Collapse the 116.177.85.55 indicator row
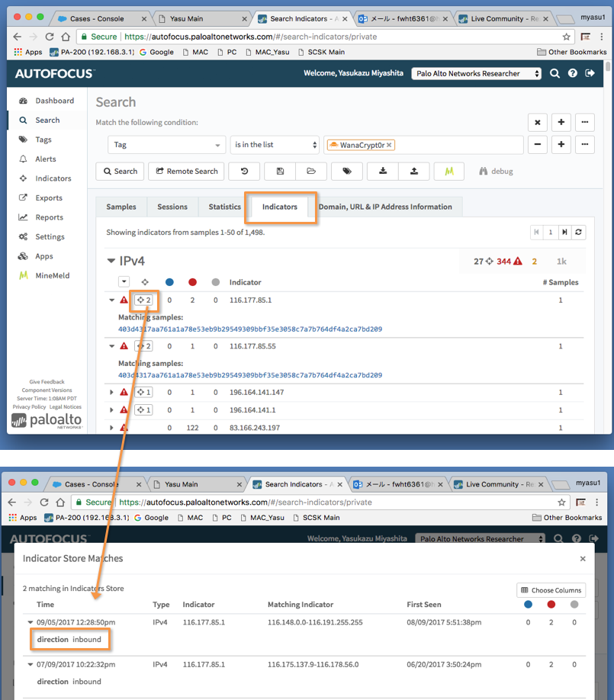 coord(112,346)
